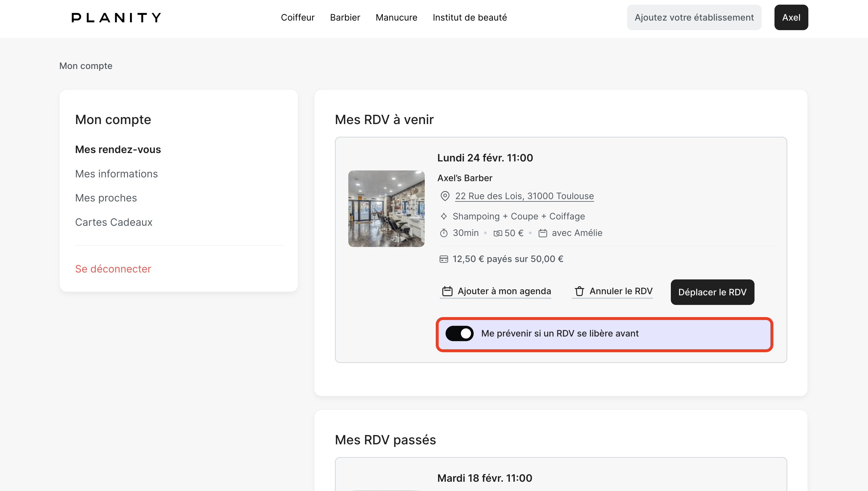This screenshot has width=868, height=491.
Task: Go to Barbier category
Action: point(345,17)
